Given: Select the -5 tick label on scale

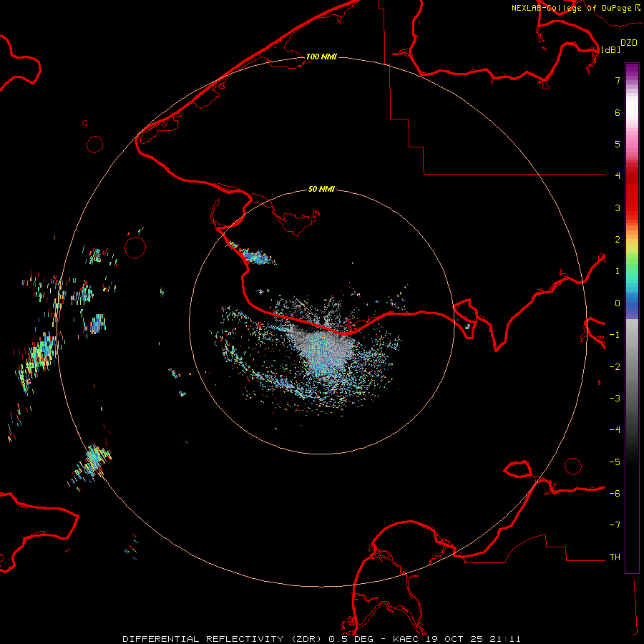Looking at the screenshot, I should [x=615, y=462].
